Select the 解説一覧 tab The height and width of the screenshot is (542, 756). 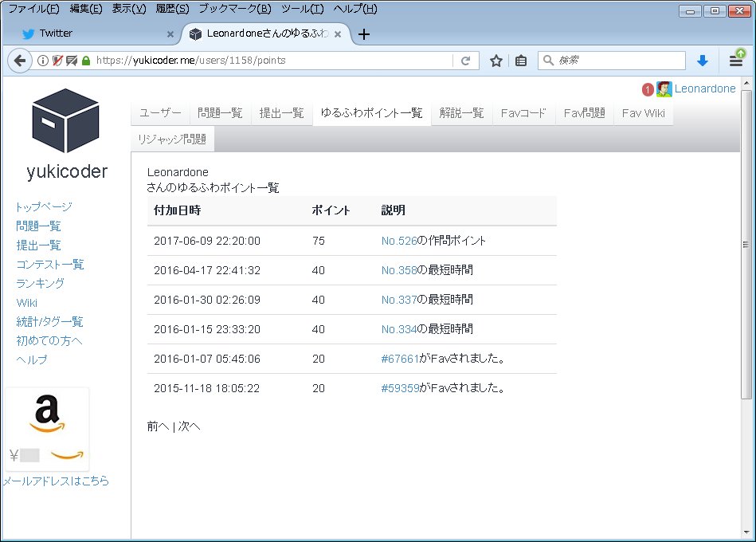tap(460, 112)
